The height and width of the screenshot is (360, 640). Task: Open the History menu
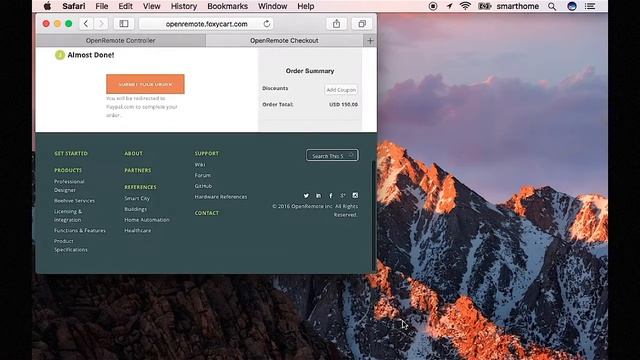(184, 6)
